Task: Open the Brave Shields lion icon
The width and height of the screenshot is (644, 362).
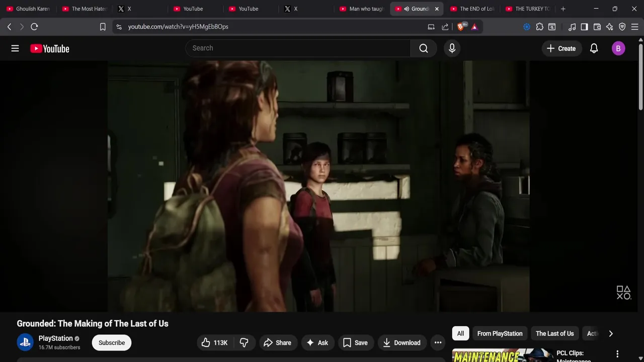Action: coord(461,27)
